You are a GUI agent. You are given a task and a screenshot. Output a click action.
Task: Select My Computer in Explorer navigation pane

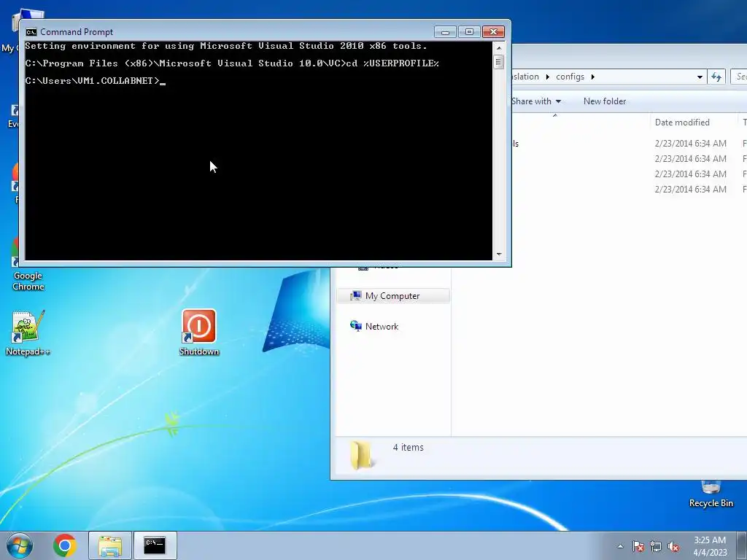pyautogui.click(x=393, y=296)
